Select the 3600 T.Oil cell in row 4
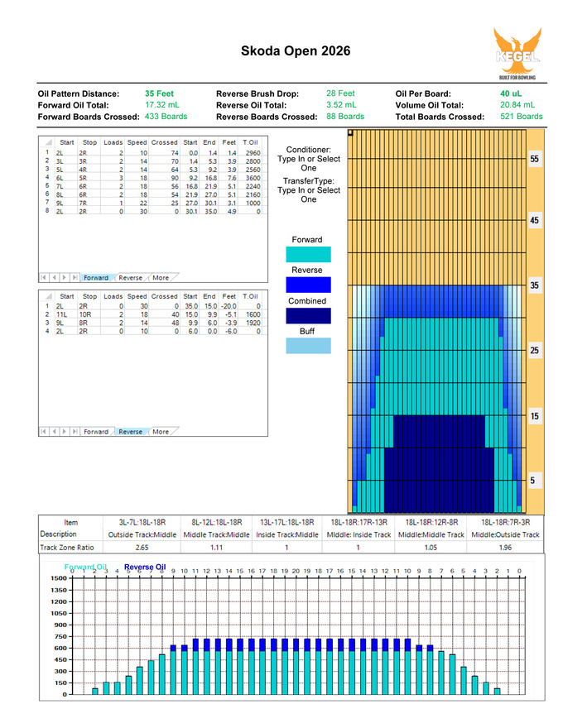Screen dimensions: 563x728 (x=252, y=177)
